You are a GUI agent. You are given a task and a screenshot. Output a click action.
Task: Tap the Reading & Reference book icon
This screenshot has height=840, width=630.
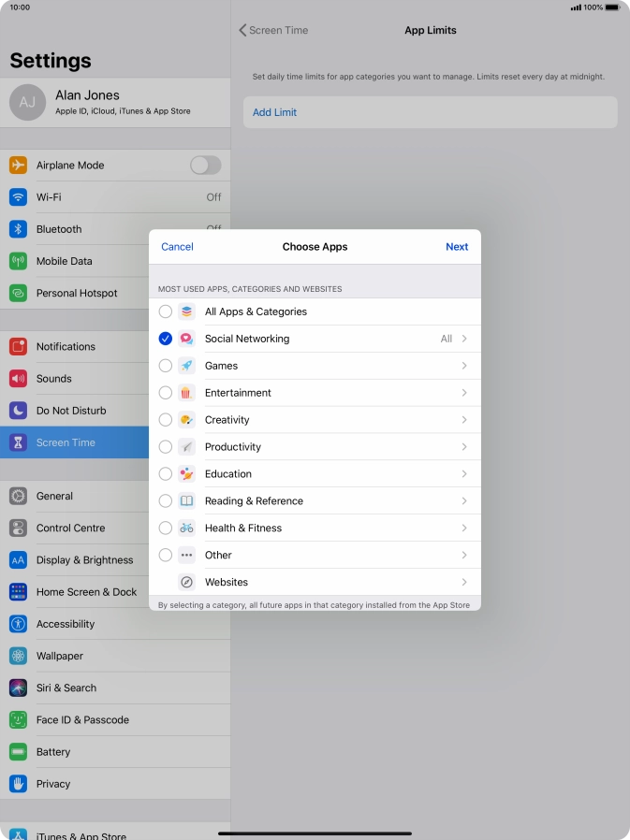click(186, 500)
